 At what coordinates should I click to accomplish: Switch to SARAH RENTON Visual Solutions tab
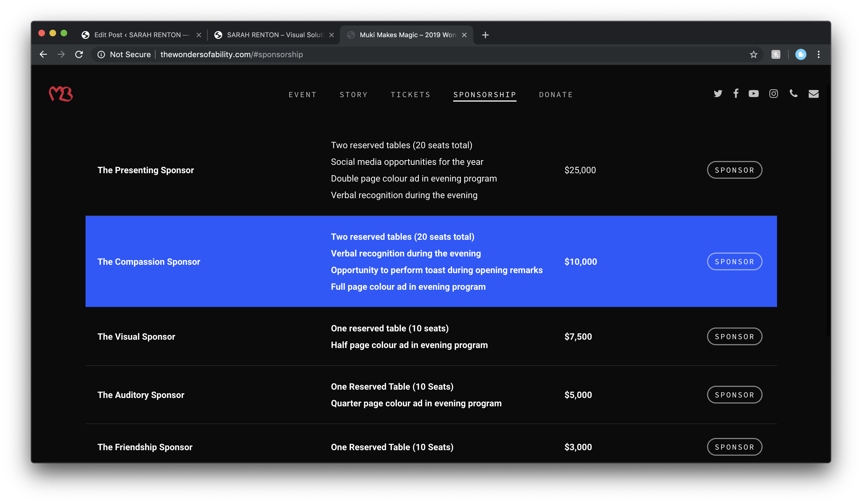click(274, 35)
